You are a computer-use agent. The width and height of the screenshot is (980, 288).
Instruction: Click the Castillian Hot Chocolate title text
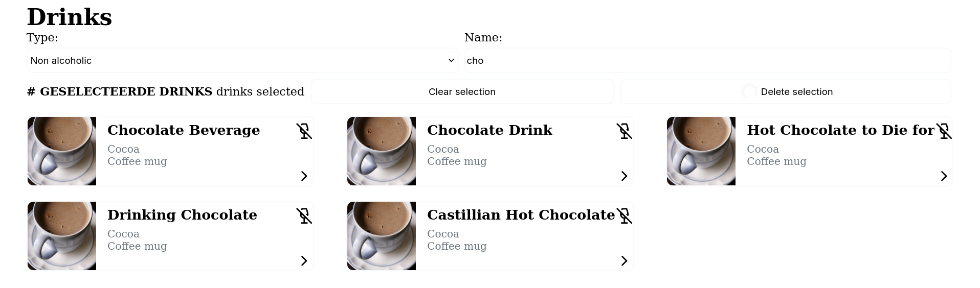[x=521, y=215]
